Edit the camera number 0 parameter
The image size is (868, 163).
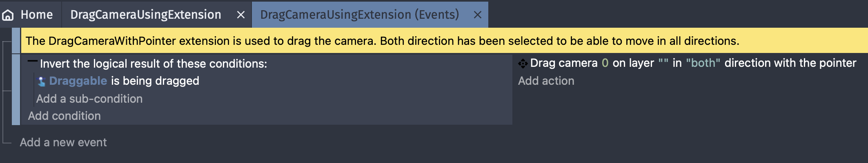point(605,63)
